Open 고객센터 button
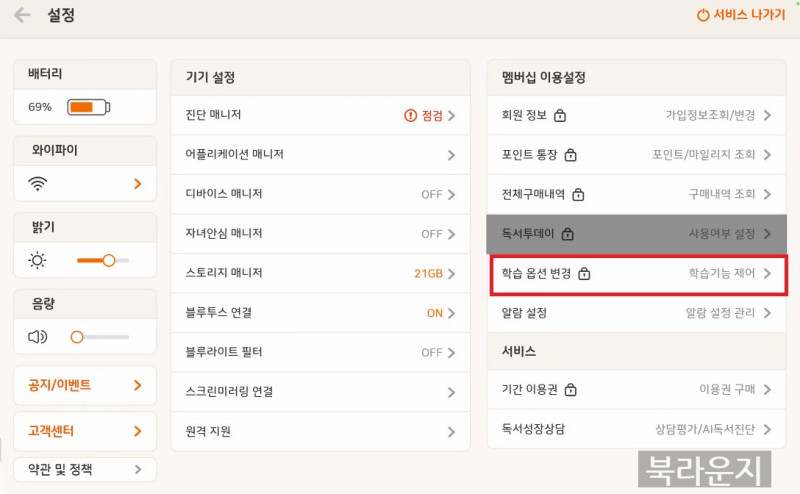Viewport: 800px width, 494px height. point(85,432)
